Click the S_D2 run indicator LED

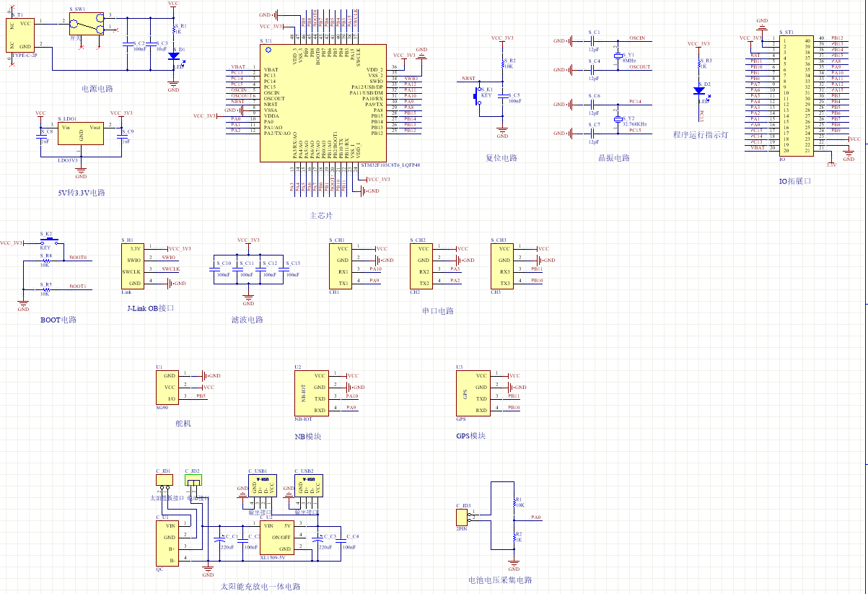pyautogui.click(x=698, y=90)
